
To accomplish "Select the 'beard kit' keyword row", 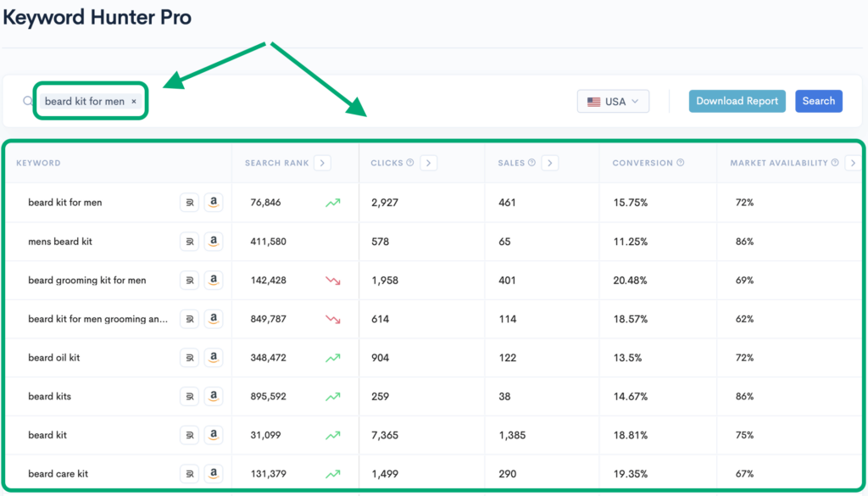I will point(47,435).
